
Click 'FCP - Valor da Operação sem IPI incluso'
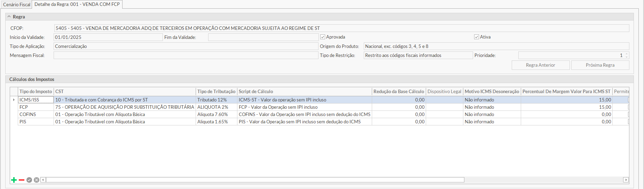[x=305, y=107]
